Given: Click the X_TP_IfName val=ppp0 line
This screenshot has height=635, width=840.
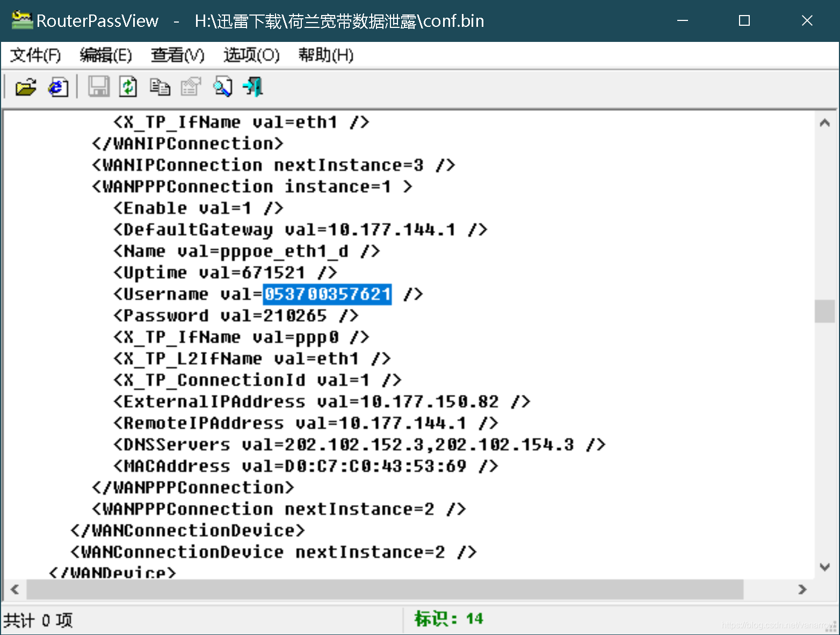Looking at the screenshot, I should [241, 337].
